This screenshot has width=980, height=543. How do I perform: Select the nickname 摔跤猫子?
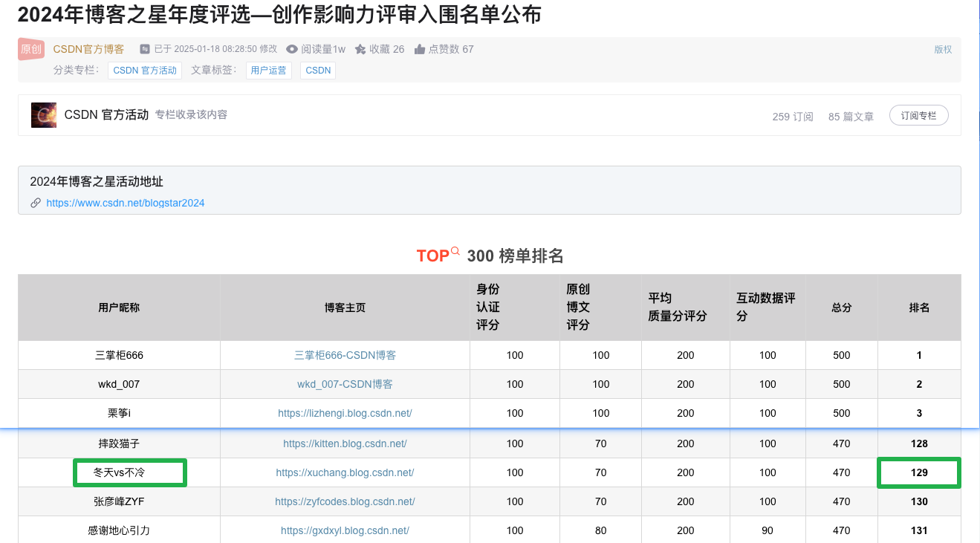coord(119,443)
